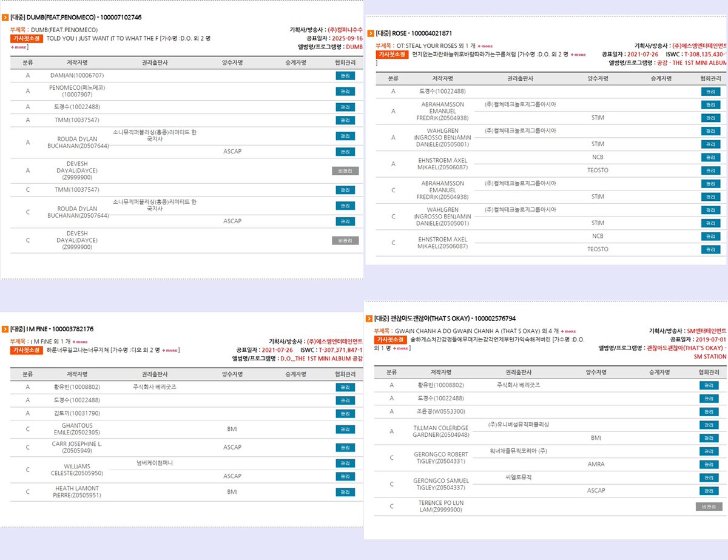
Task: Click GERONGCO SAMUEL TIGLEY author name
Action: coord(441,485)
